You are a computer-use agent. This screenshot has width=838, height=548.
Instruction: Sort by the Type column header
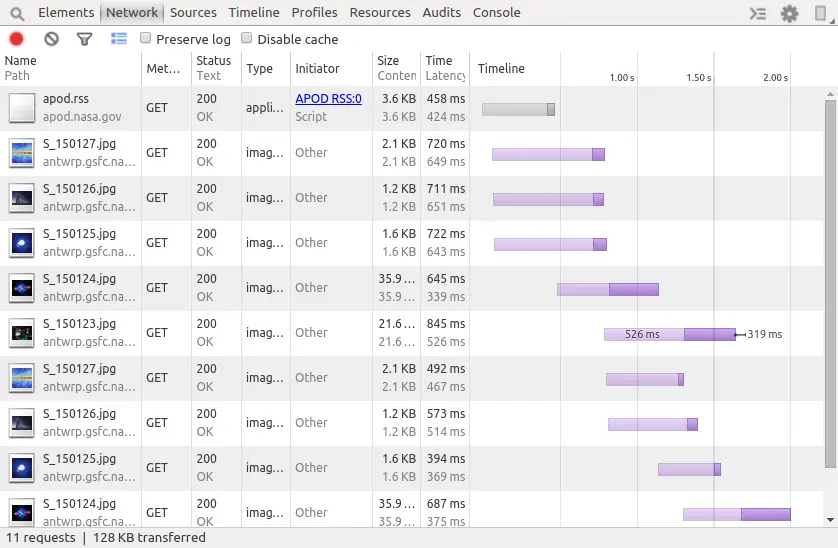click(x=266, y=68)
